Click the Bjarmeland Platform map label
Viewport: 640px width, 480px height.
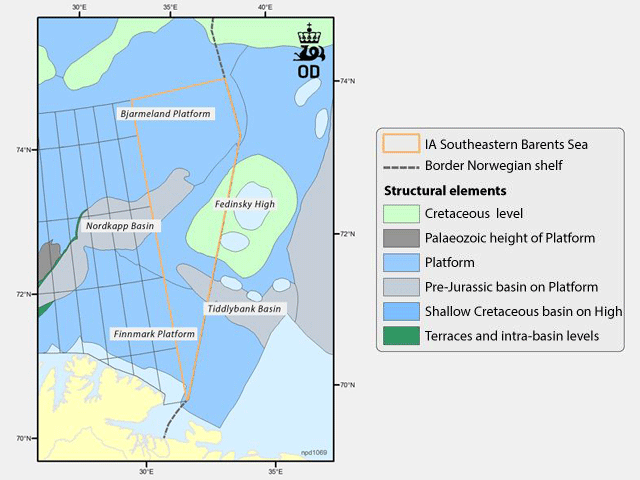165,114
